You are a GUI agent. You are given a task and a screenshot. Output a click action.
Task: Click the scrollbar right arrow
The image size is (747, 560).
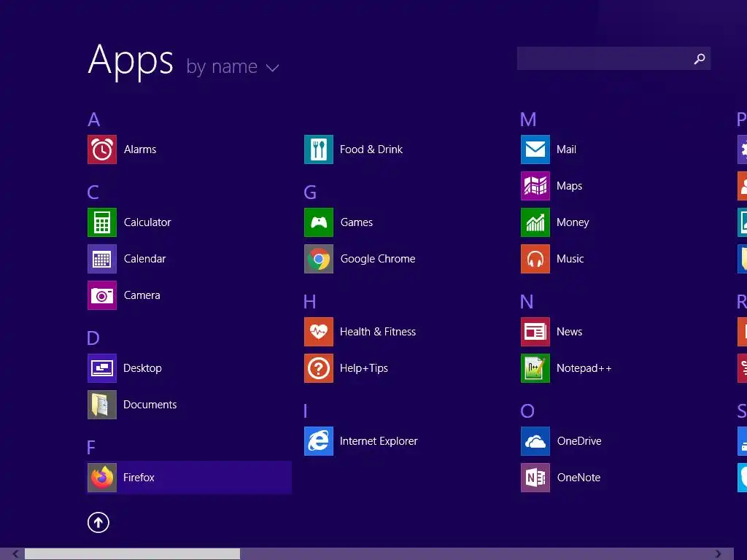coord(718,554)
